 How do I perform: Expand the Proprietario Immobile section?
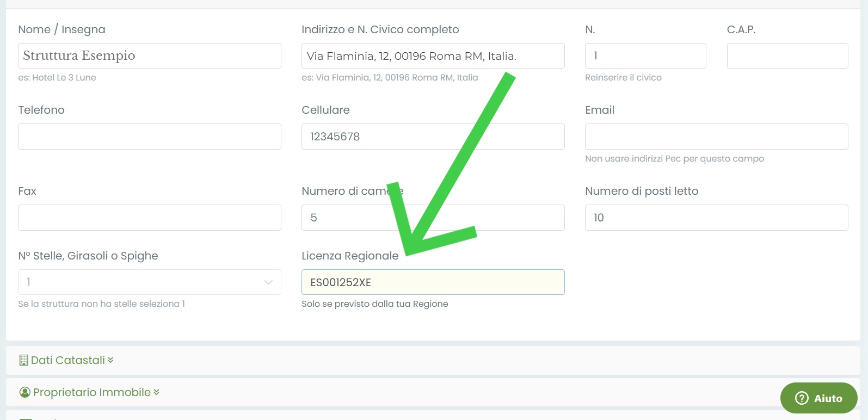(x=89, y=392)
